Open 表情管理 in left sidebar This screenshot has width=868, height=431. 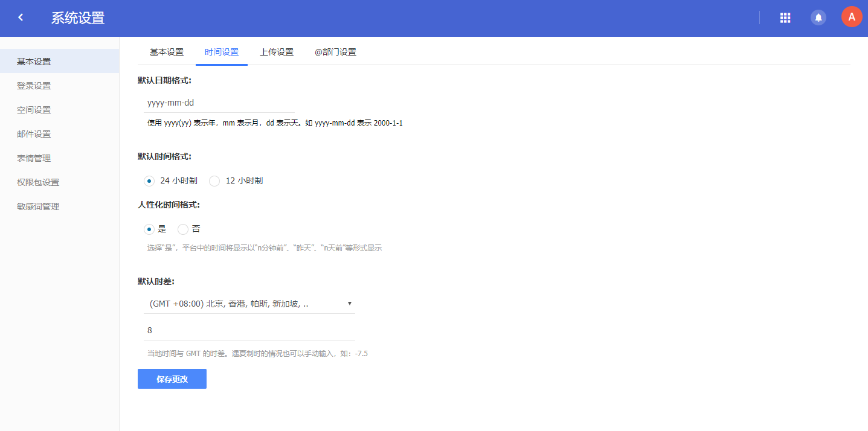point(59,158)
